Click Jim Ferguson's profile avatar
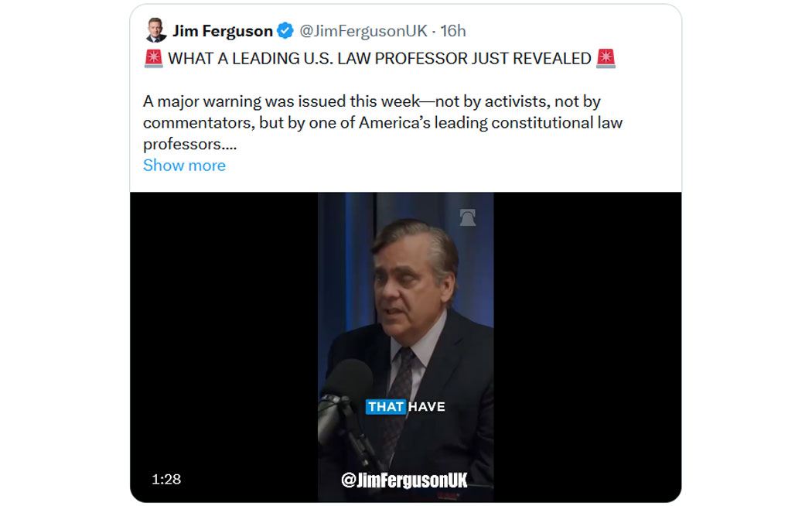The width and height of the screenshot is (812, 506). pyautogui.click(x=155, y=31)
